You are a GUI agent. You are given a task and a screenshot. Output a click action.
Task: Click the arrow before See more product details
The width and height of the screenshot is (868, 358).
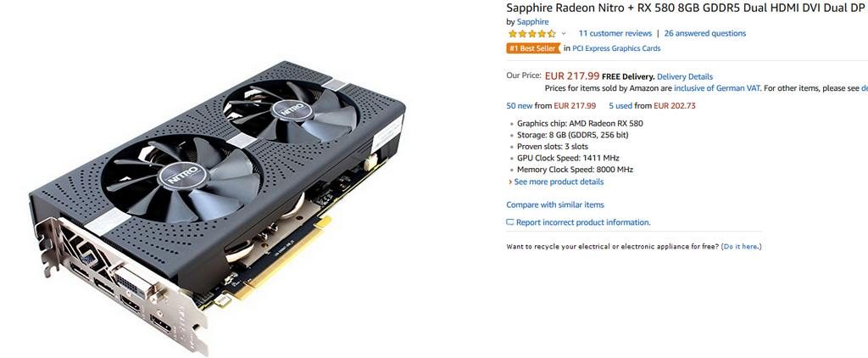pos(509,182)
